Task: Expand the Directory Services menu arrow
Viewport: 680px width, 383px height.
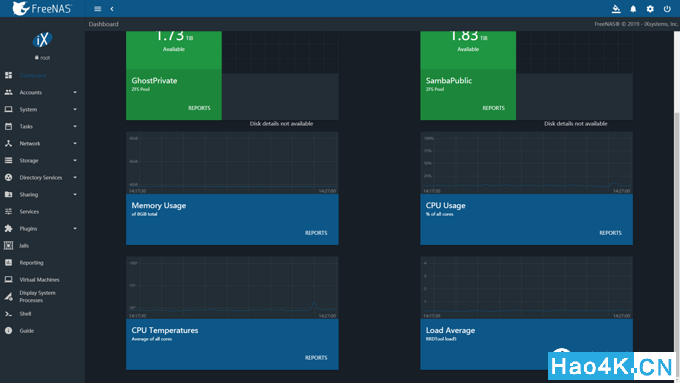Action: (75, 177)
